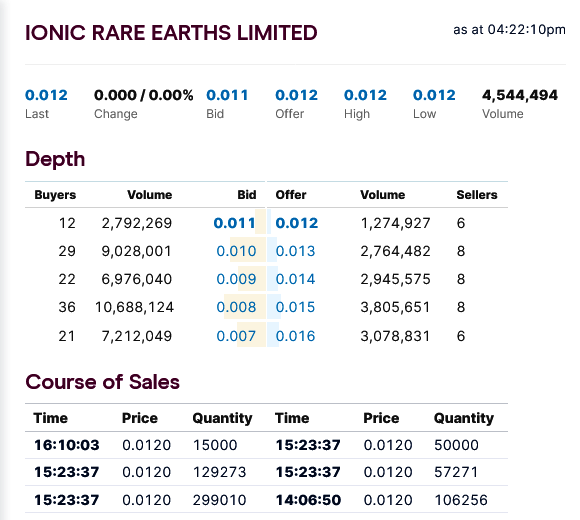The width and height of the screenshot is (580, 520).
Task: Click the sale quantity 15000
Action: click(x=215, y=445)
